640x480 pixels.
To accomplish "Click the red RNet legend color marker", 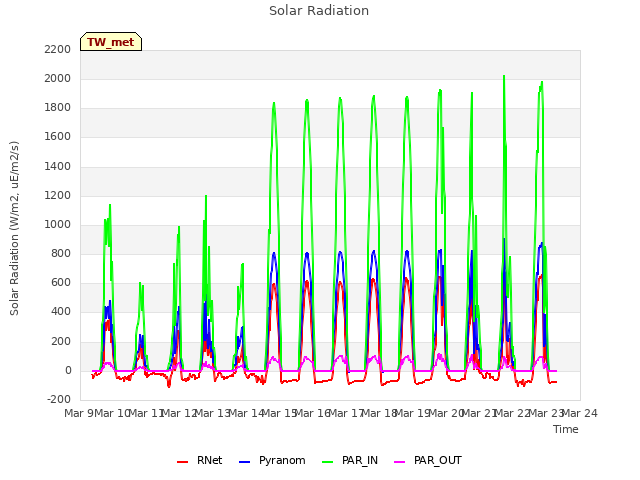I will (x=182, y=462).
